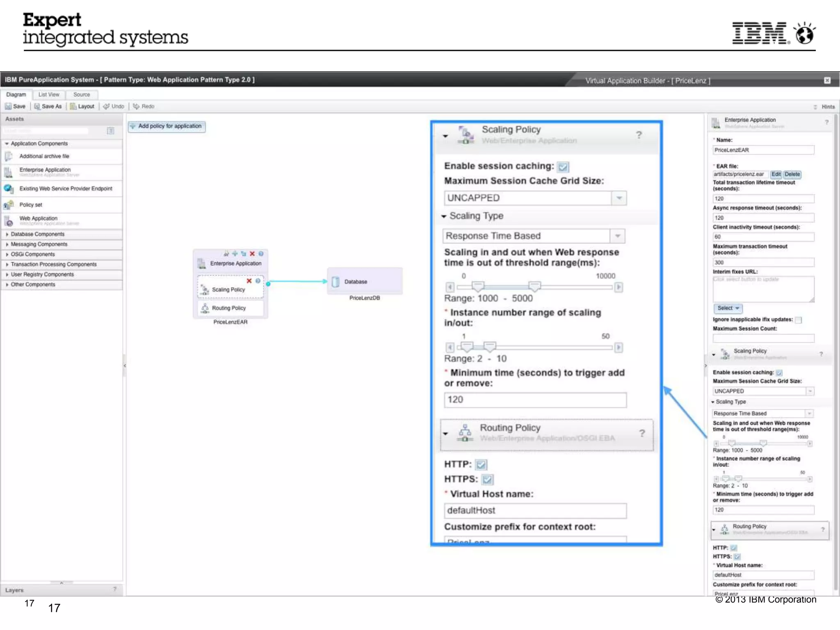Click Existing Web Service Provider Endpoint asset
840x630 pixels.
coord(65,189)
